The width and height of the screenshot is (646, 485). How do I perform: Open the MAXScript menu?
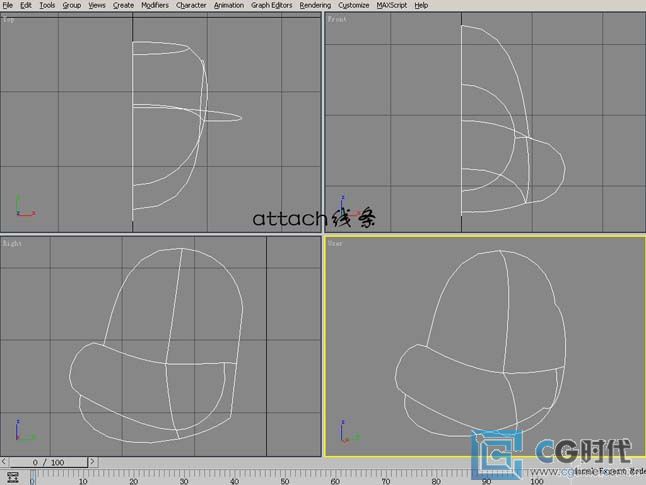391,5
